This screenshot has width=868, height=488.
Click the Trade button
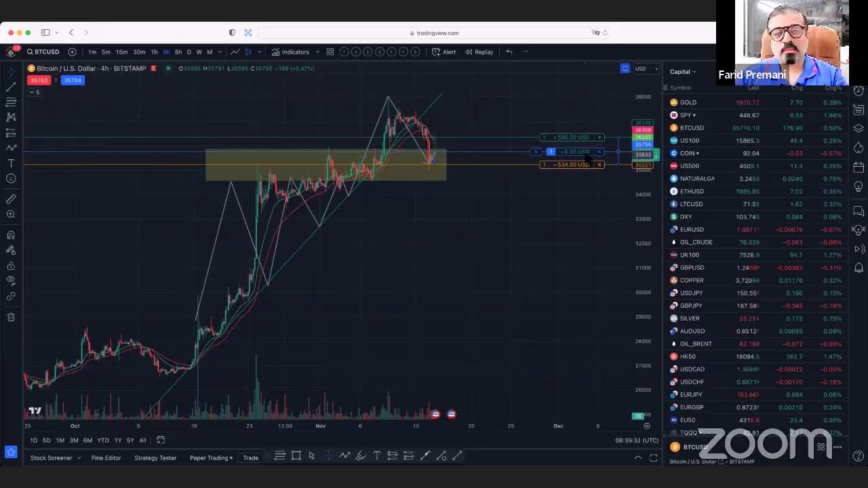[x=251, y=458]
